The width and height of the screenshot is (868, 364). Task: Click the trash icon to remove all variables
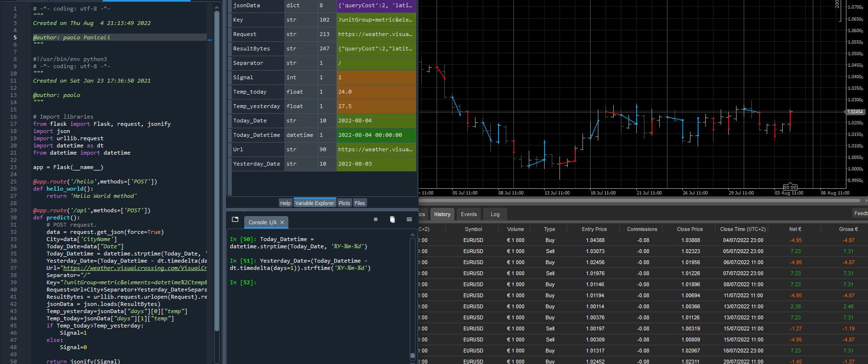(x=392, y=219)
